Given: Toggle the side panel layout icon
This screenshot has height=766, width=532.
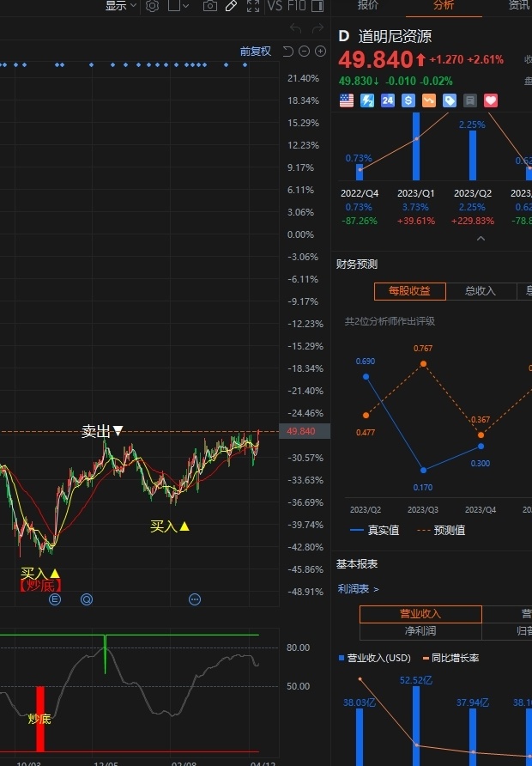Looking at the screenshot, I should tap(317, 6).
